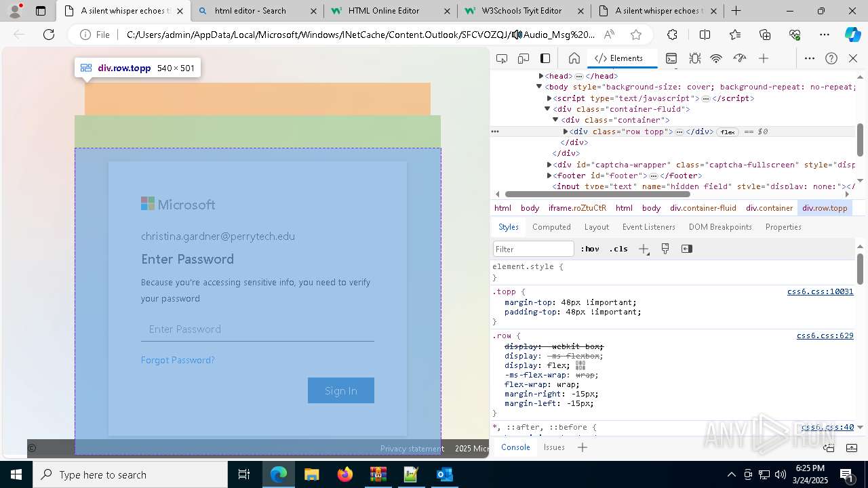Expand the head element node
This screenshot has height=488, width=868.
tap(541, 76)
